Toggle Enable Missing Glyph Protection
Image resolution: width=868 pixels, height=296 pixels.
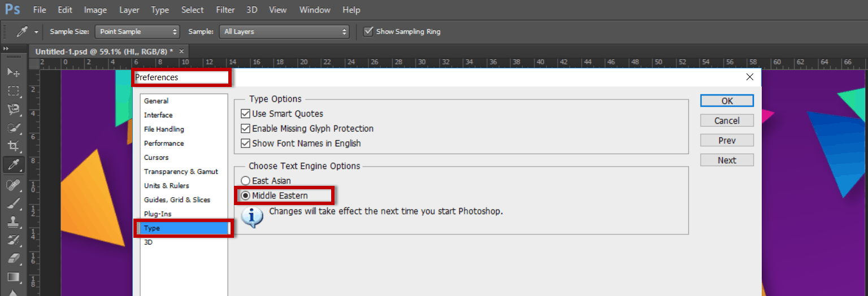(x=245, y=129)
